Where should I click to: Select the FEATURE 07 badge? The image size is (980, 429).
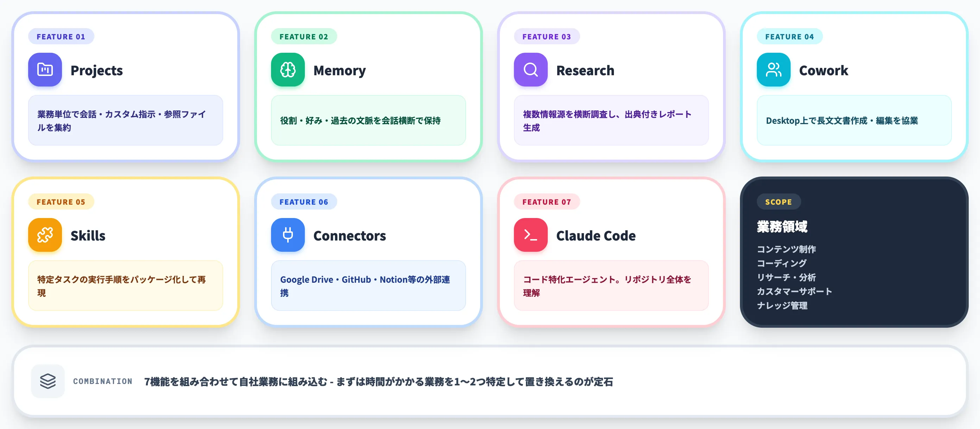pos(547,202)
